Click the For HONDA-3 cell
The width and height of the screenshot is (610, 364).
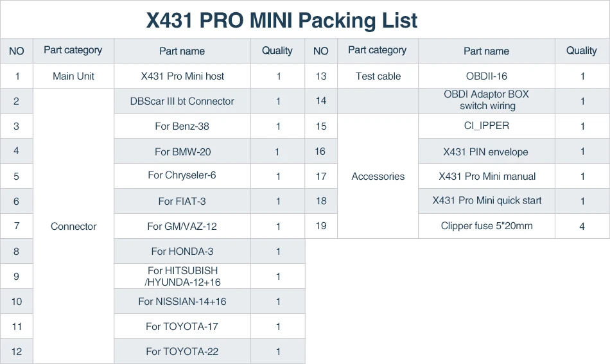[x=182, y=251]
